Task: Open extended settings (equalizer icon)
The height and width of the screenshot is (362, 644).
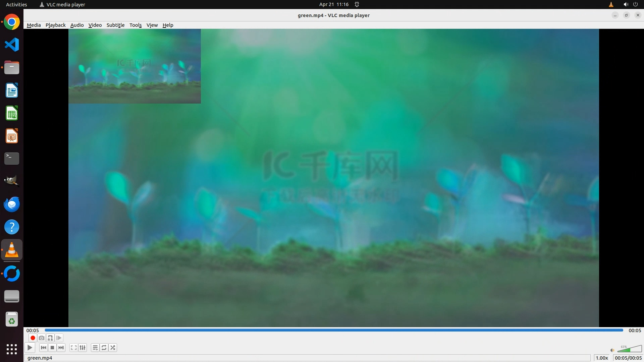Action: [83, 348]
